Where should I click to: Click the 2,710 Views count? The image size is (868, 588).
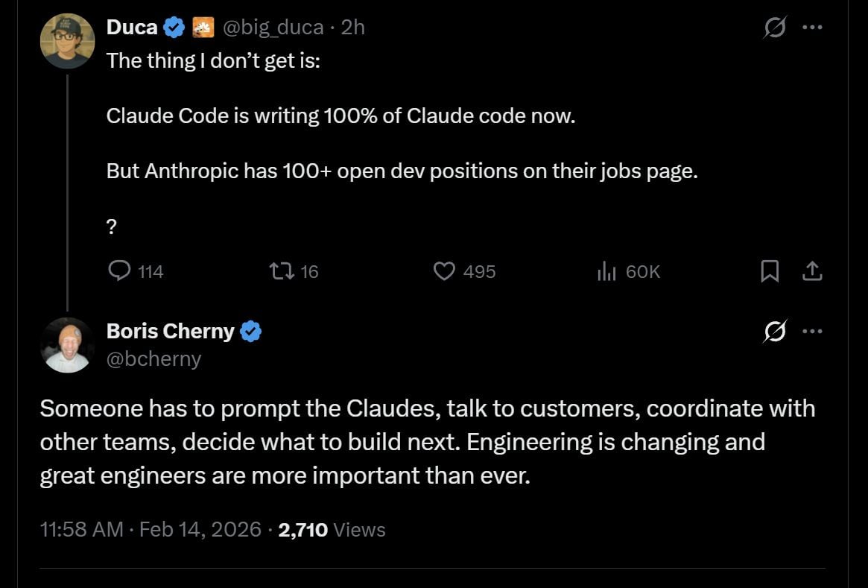point(302,530)
